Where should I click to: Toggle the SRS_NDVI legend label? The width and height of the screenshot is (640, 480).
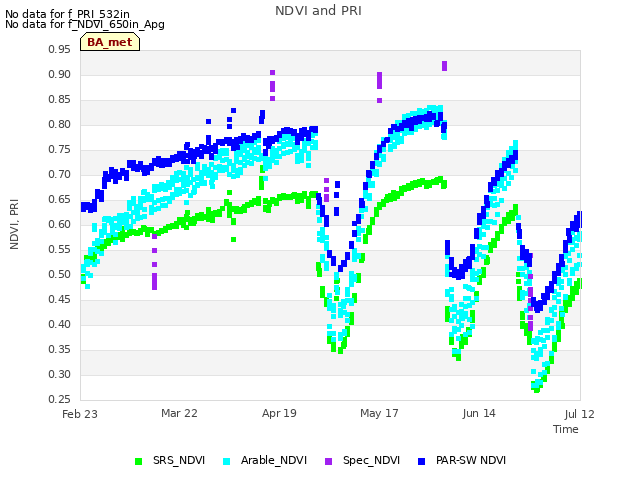click(179, 460)
